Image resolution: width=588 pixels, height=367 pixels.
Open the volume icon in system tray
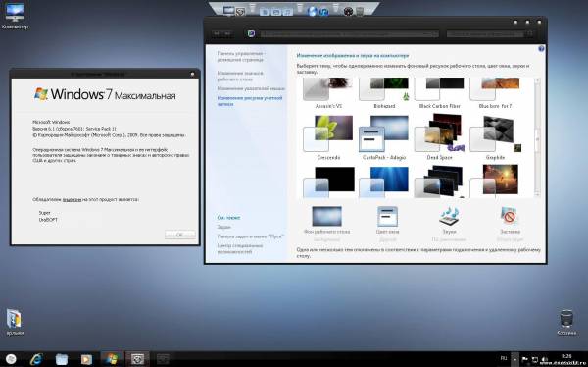click(x=545, y=360)
